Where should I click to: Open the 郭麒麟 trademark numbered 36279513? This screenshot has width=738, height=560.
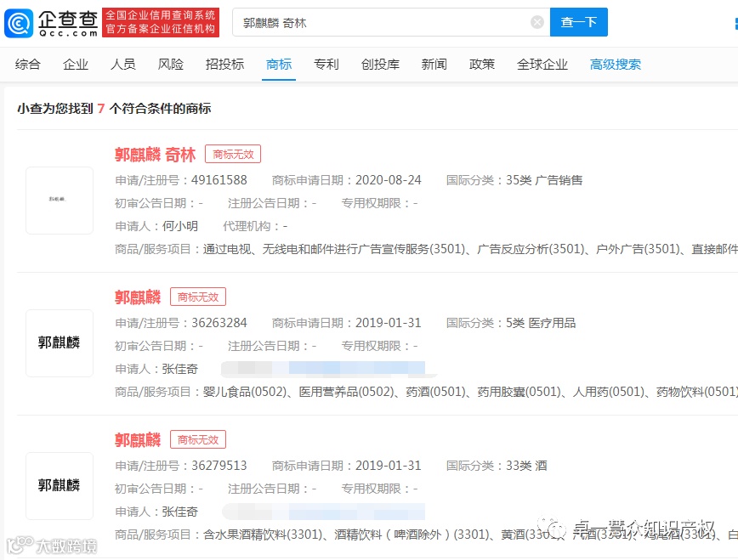[138, 440]
